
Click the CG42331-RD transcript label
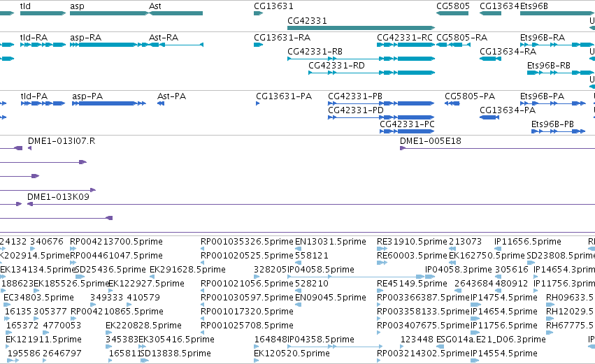[x=336, y=66]
